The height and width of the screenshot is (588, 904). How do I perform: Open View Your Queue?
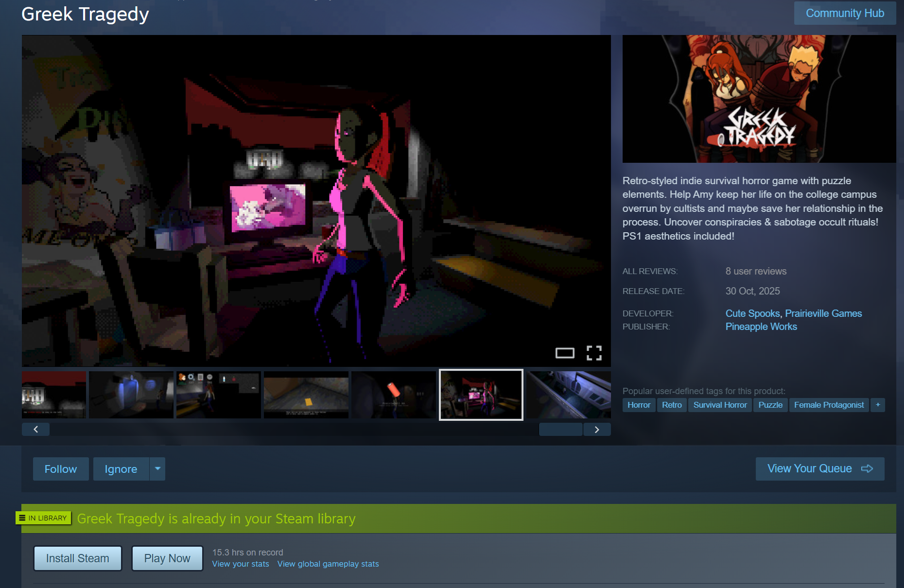pyautogui.click(x=820, y=469)
